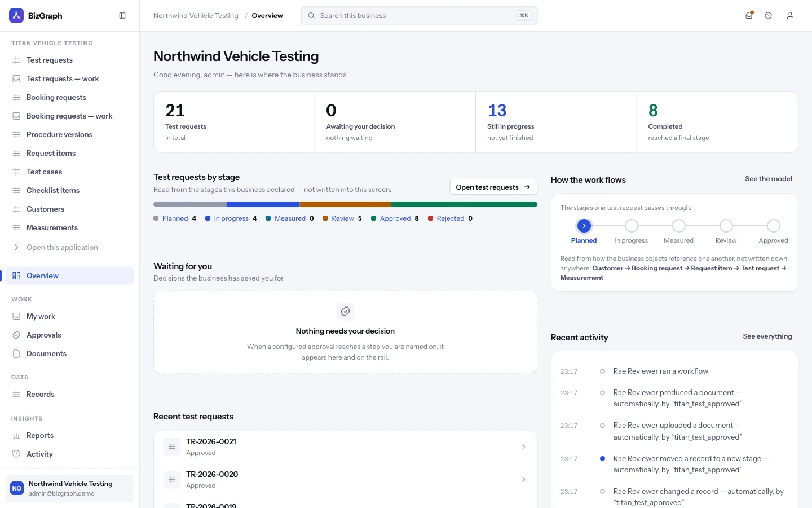Screen dimensions: 812x508
Task: Click the Test cases icon
Action: point(16,172)
